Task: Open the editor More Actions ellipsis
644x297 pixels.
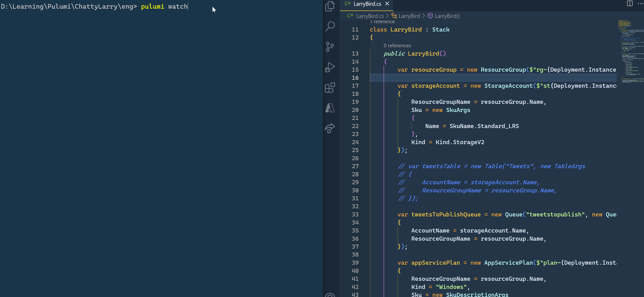Action: point(640,4)
